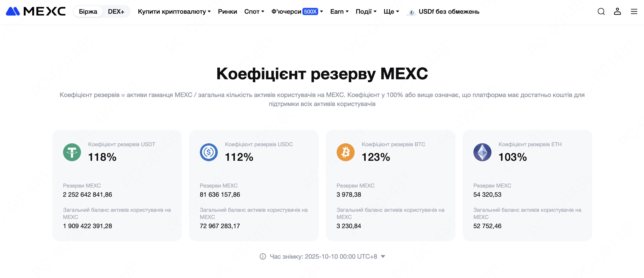Open the search magnifier icon
The height and width of the screenshot is (278, 644).
click(x=601, y=11)
